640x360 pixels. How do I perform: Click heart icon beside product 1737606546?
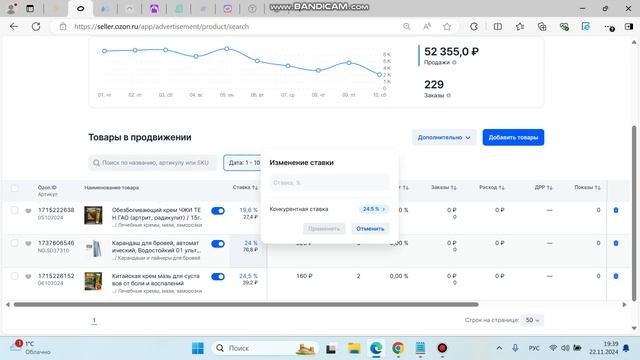[x=28, y=244]
